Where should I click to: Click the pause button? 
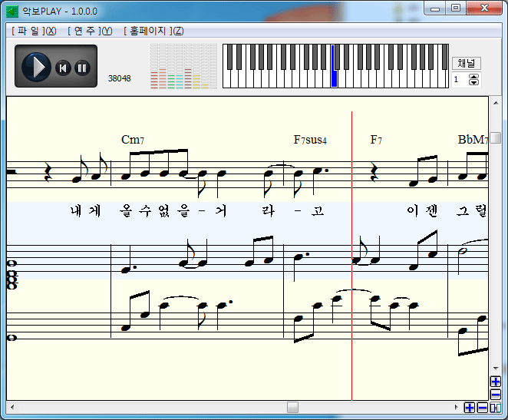pos(82,68)
